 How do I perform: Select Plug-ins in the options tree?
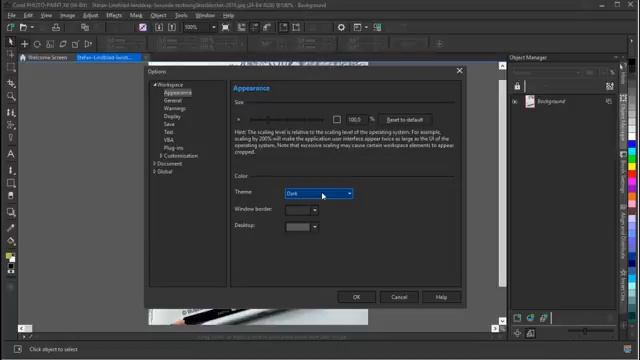coord(173,148)
